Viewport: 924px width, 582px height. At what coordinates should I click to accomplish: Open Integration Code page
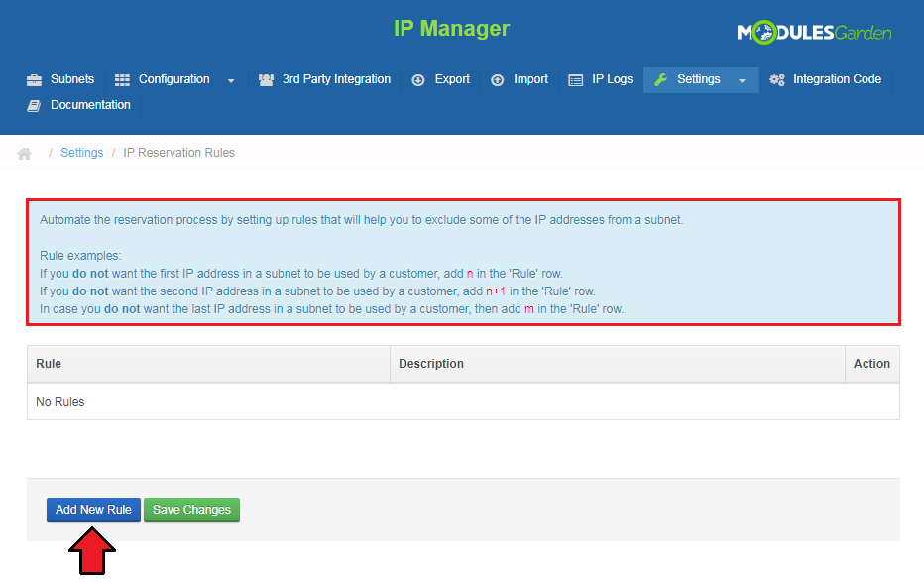pyautogui.click(x=837, y=79)
